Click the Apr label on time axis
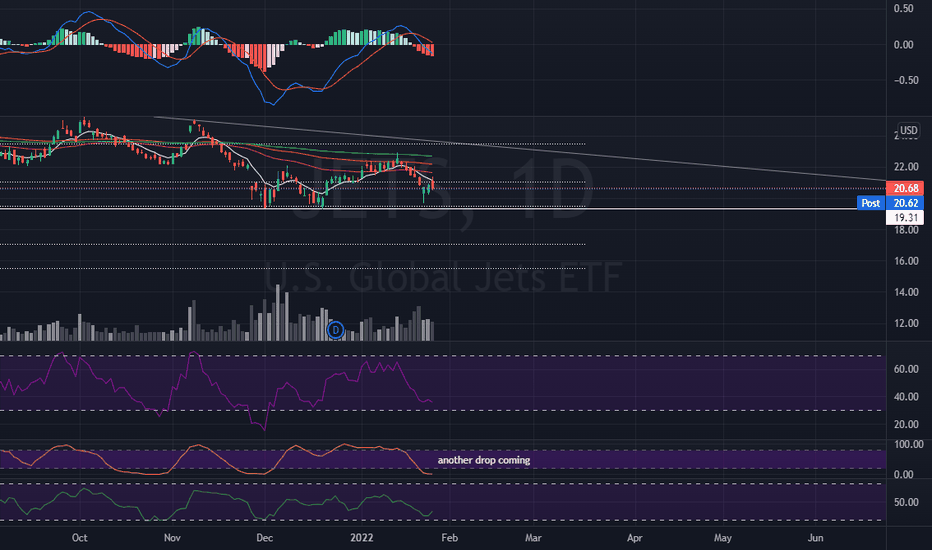The height and width of the screenshot is (550, 932). click(x=635, y=538)
